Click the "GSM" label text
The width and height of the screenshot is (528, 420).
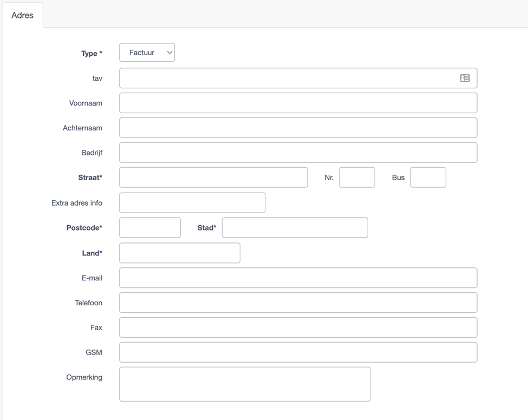(94, 352)
